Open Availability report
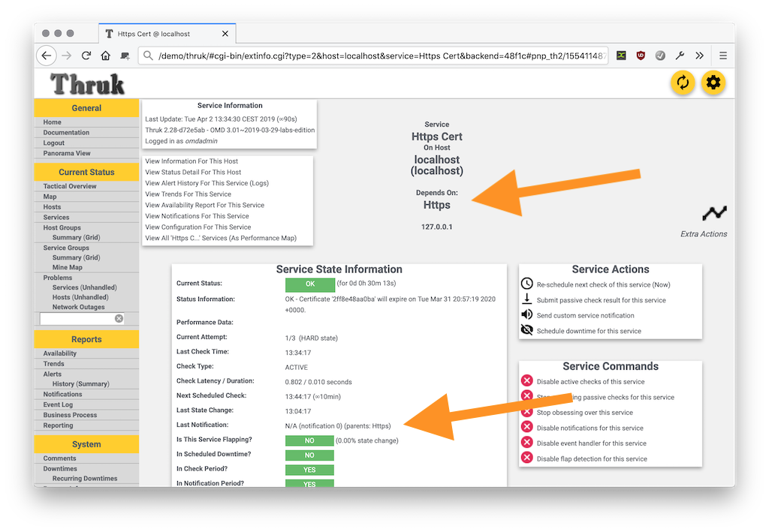The image size is (769, 532). pos(60,353)
